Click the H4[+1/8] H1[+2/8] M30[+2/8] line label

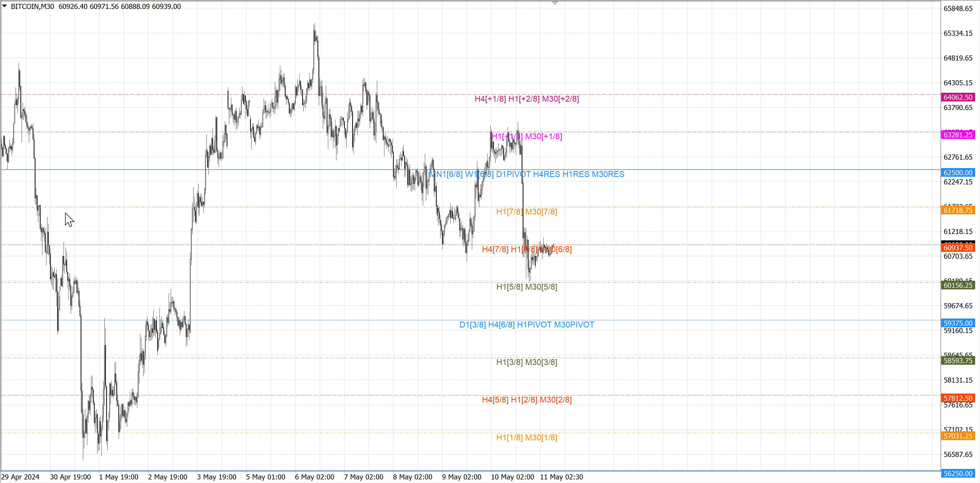click(526, 99)
